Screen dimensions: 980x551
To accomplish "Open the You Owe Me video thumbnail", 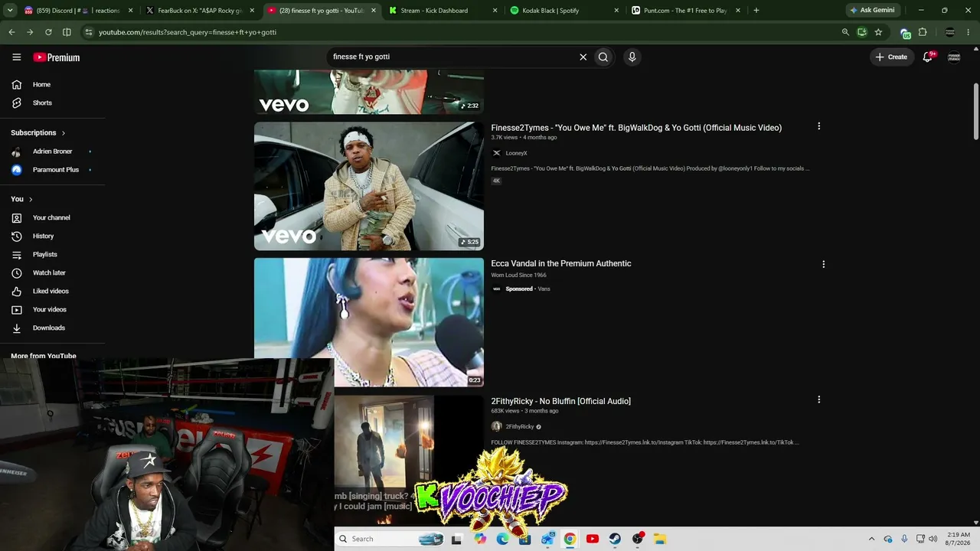I will [x=369, y=186].
